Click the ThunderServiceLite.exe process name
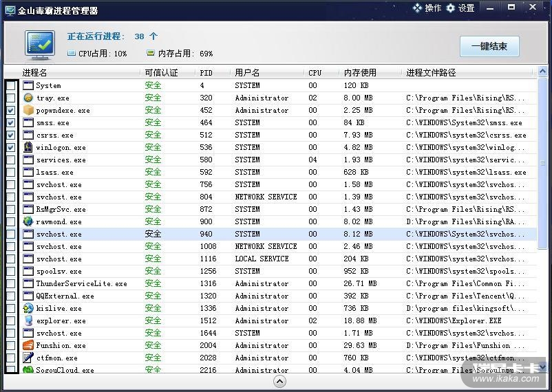 [81, 283]
